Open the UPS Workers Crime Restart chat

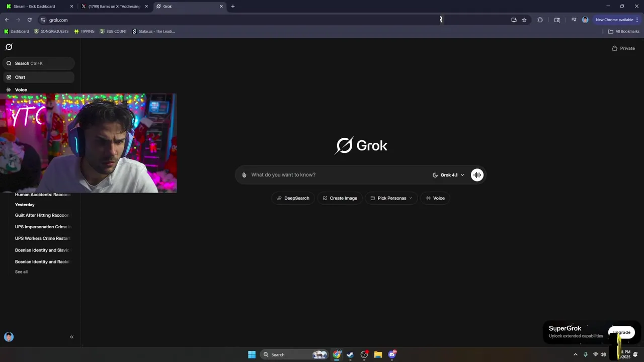pyautogui.click(x=43, y=238)
